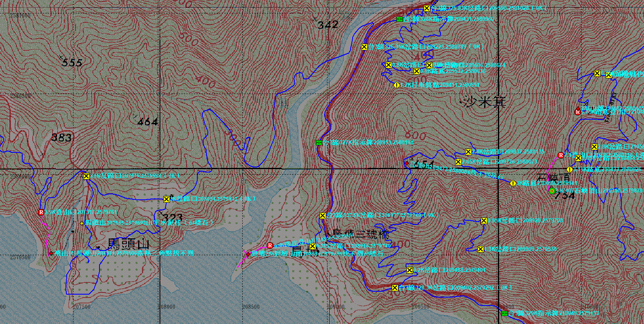Click the 馬頭山 yellow cross summit marker
644x324 pixels.
tap(81, 223)
